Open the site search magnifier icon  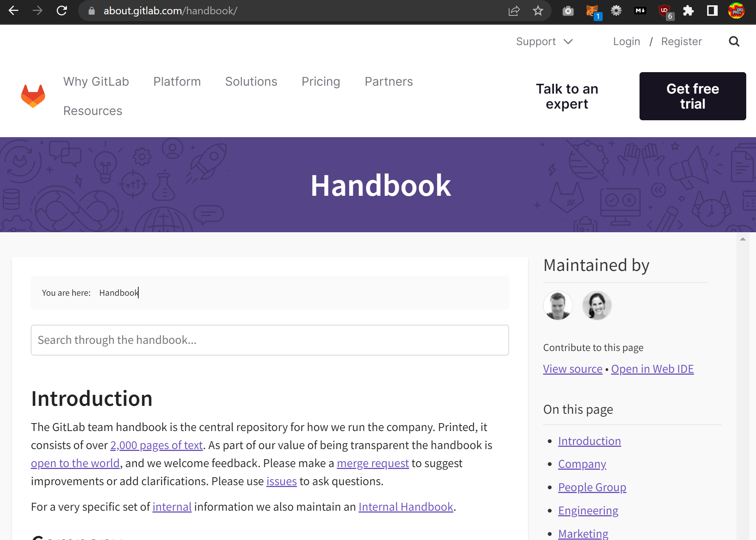point(734,41)
